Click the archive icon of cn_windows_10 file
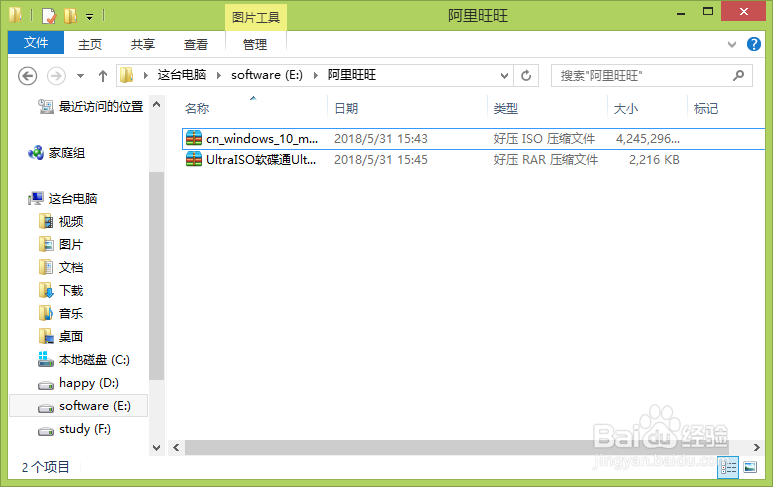Image resolution: width=773 pixels, height=487 pixels. [194, 139]
